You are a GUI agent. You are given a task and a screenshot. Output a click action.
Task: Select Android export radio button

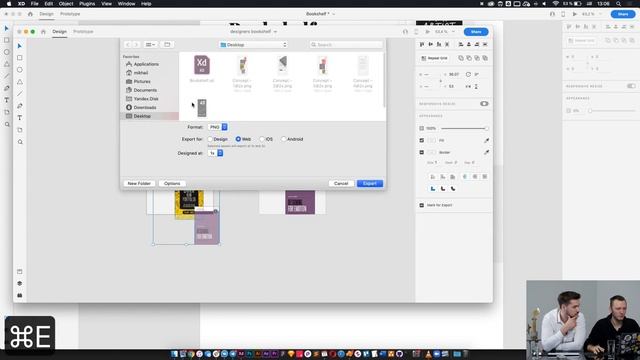pyautogui.click(x=283, y=139)
